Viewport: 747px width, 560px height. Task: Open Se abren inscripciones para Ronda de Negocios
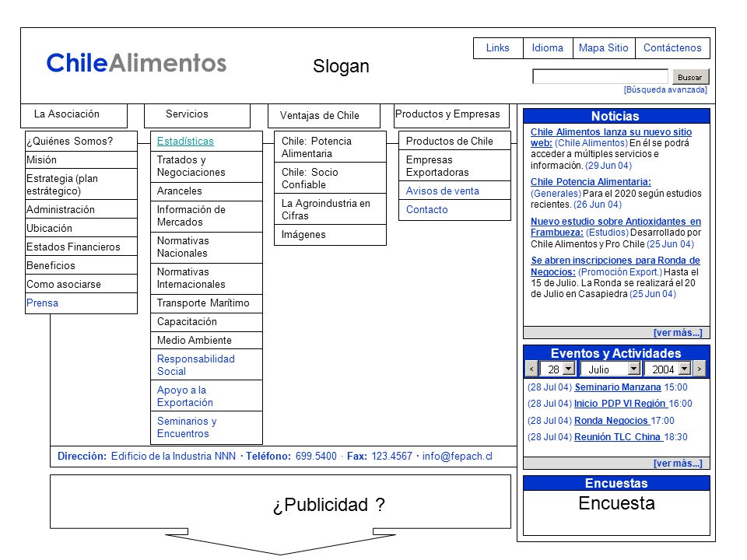[615, 266]
